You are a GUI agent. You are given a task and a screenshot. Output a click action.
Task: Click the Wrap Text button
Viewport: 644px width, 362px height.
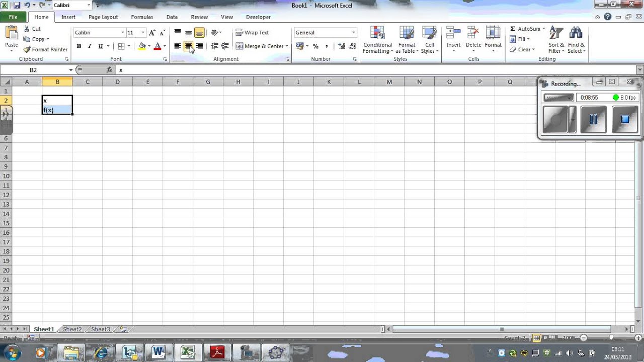(x=253, y=33)
